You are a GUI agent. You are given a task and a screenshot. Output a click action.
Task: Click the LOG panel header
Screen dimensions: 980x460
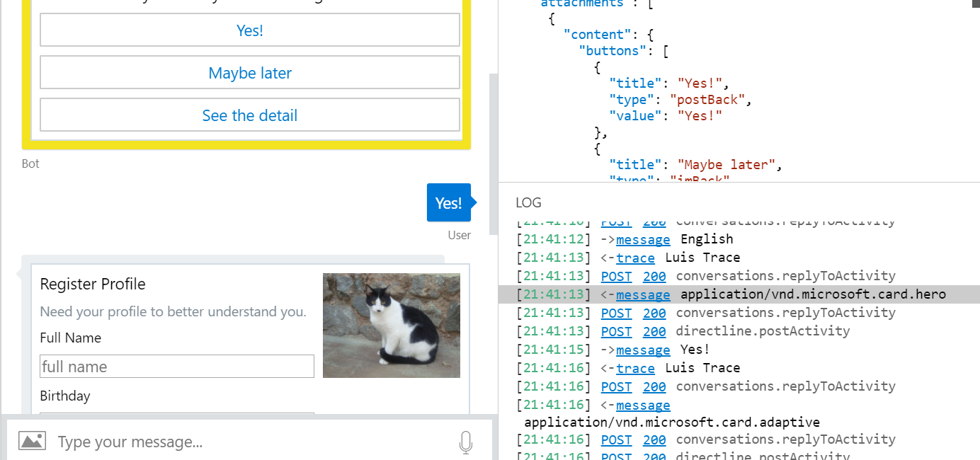click(x=528, y=202)
